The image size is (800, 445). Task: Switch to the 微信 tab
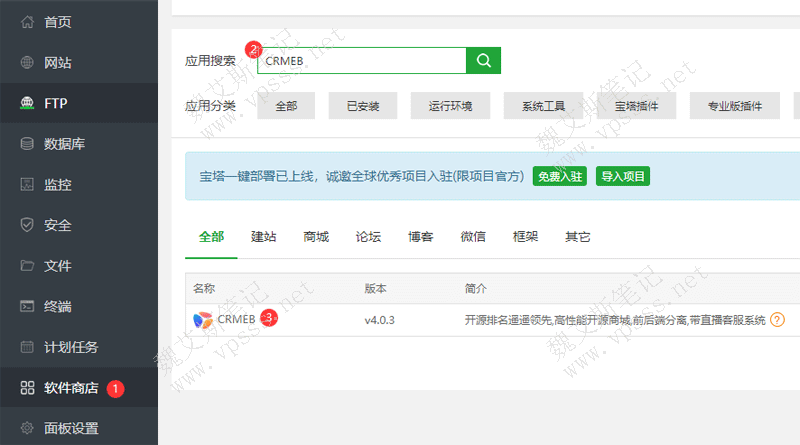coord(473,237)
